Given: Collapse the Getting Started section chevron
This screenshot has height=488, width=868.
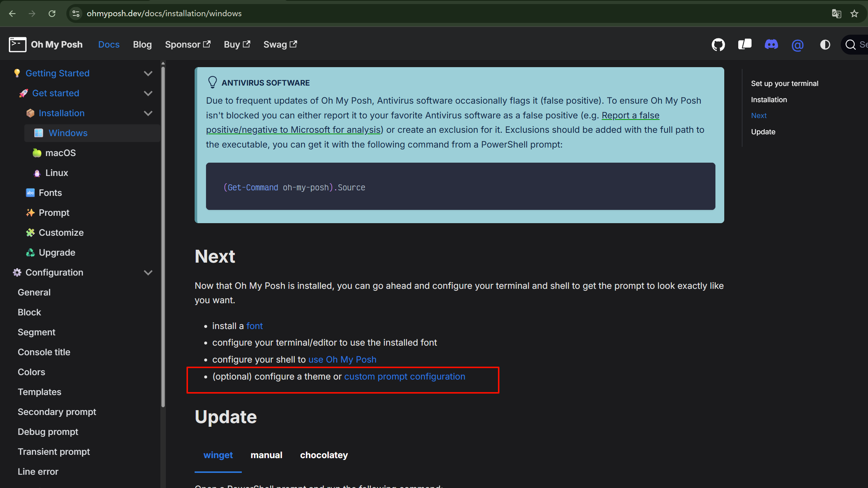Looking at the screenshot, I should pyautogui.click(x=148, y=73).
